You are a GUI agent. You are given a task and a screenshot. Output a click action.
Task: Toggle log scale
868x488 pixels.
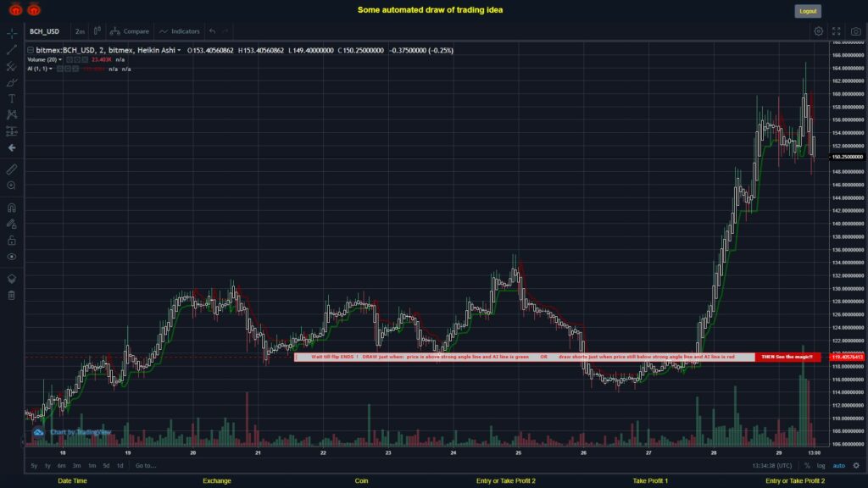821,466
